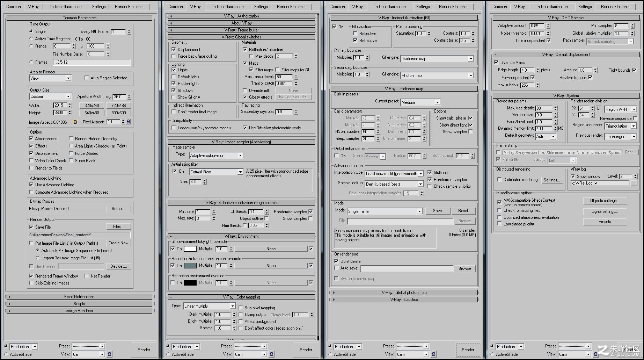Click the GI Environment skylight white color swatch
This screenshot has height=360, width=644.
click(190, 249)
